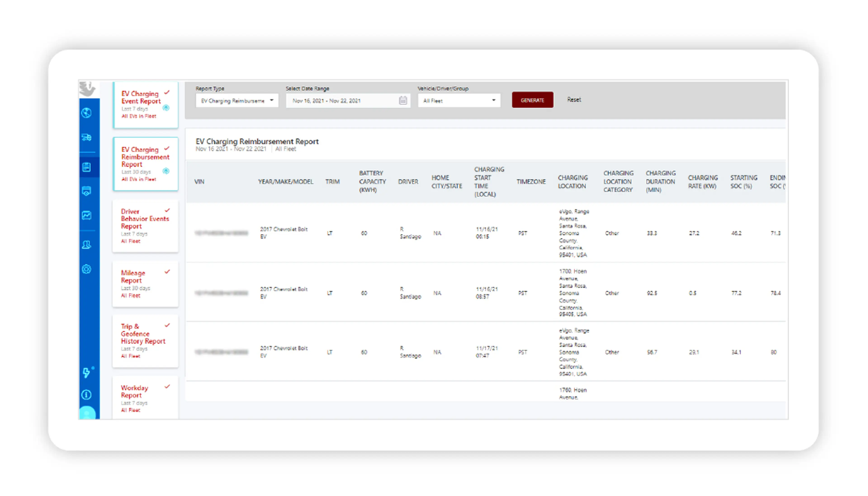Click the drivers people icon in sidebar
The image size is (868, 496).
(x=87, y=245)
